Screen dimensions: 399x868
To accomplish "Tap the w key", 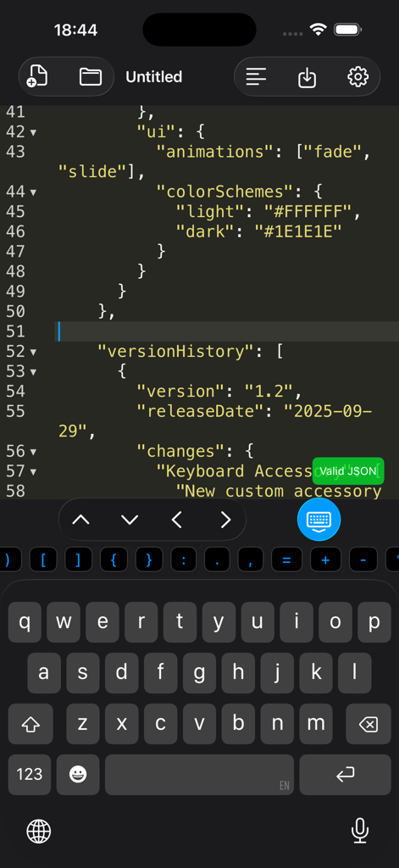I will [64, 621].
